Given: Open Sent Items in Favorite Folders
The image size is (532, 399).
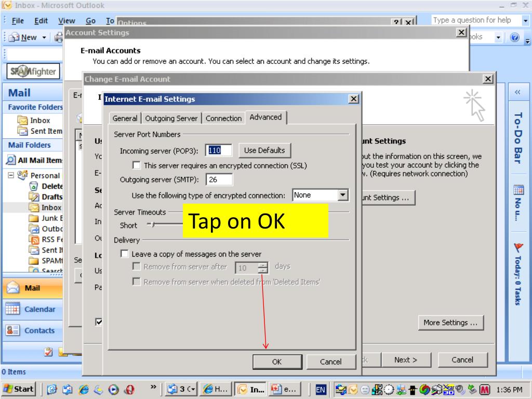Looking at the screenshot, I should tap(40, 131).
